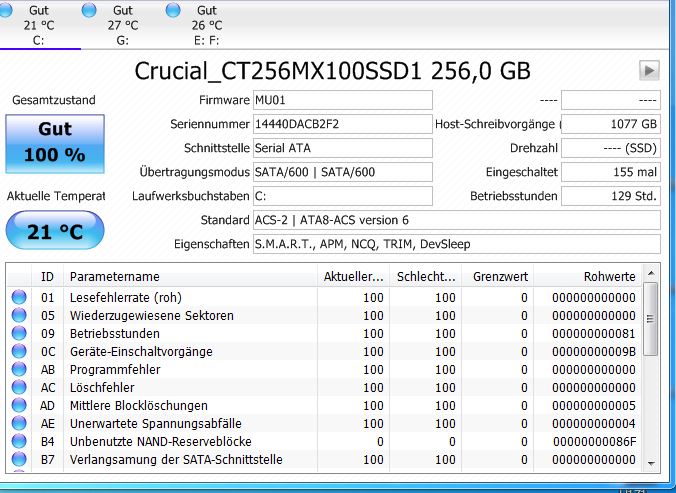Click the Aktuelle Temperat label
This screenshot has height=493, width=676.
pyautogui.click(x=56, y=197)
